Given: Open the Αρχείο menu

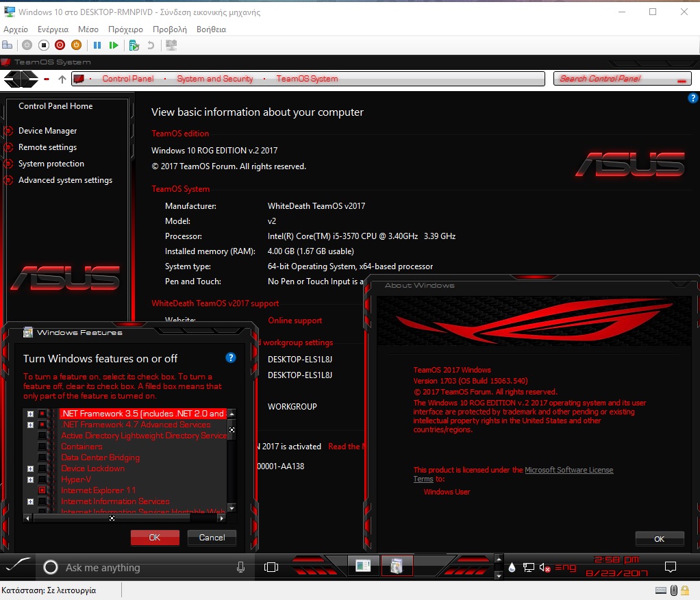Looking at the screenshot, I should coord(16,29).
